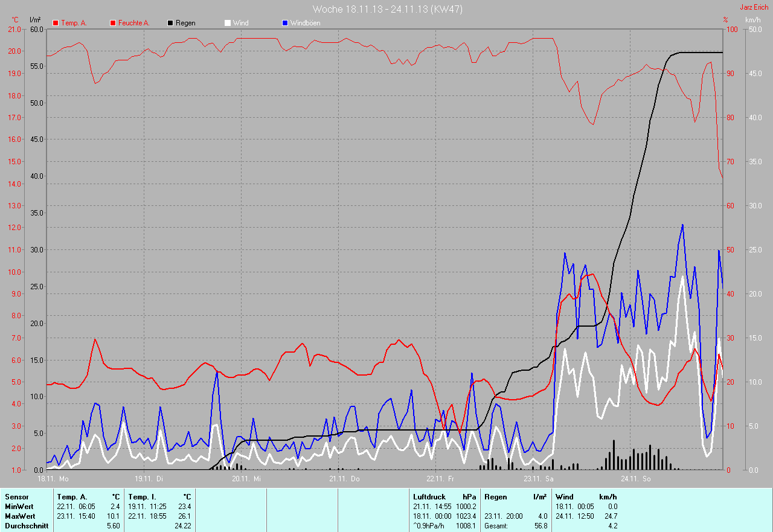This screenshot has width=773, height=532.
Task: Click the red Temp. A. legend swatch
Action: tap(56, 23)
